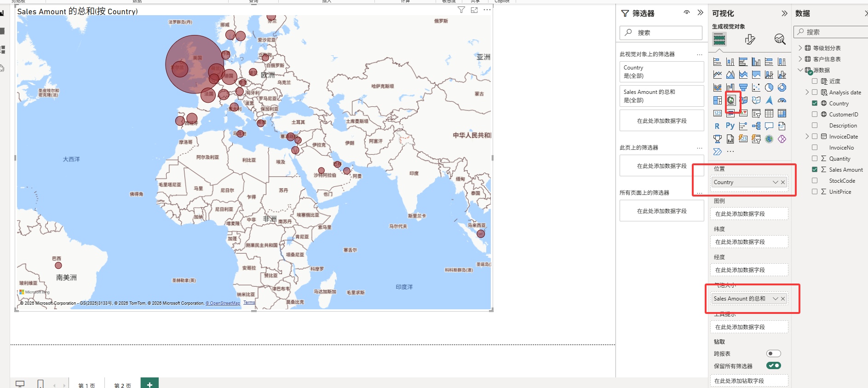Choose the donut chart visual

pos(782,87)
